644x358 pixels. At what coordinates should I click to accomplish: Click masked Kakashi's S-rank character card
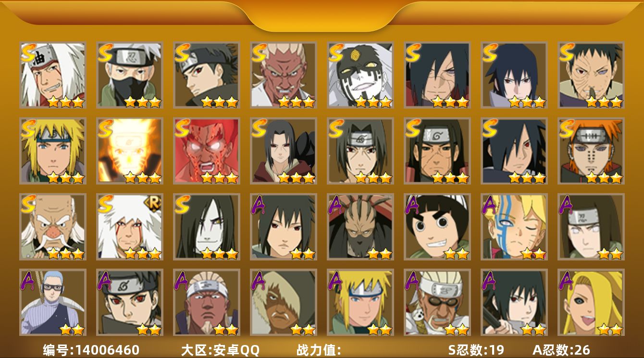pyautogui.click(x=129, y=75)
